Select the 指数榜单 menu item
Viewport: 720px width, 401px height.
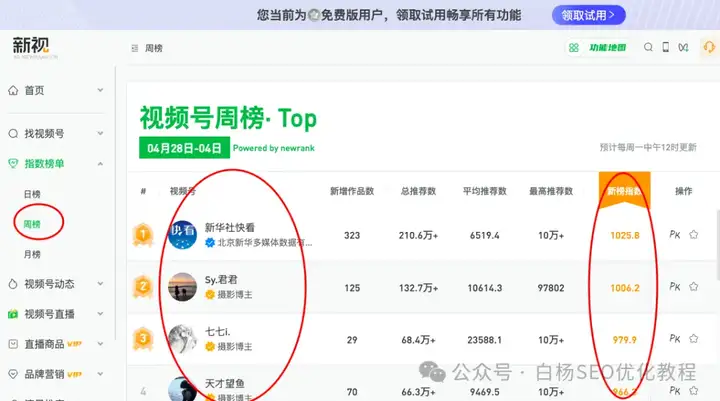44,164
